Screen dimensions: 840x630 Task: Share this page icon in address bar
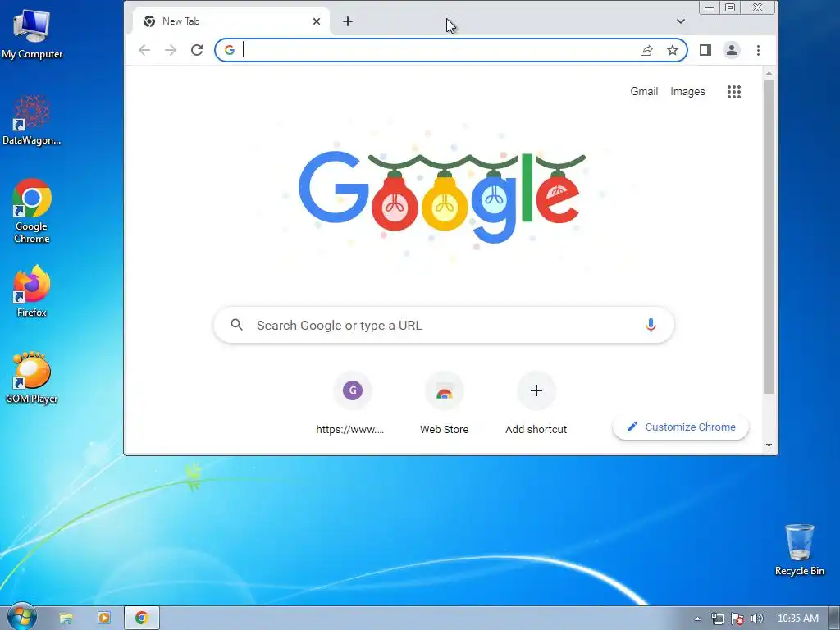(x=646, y=50)
